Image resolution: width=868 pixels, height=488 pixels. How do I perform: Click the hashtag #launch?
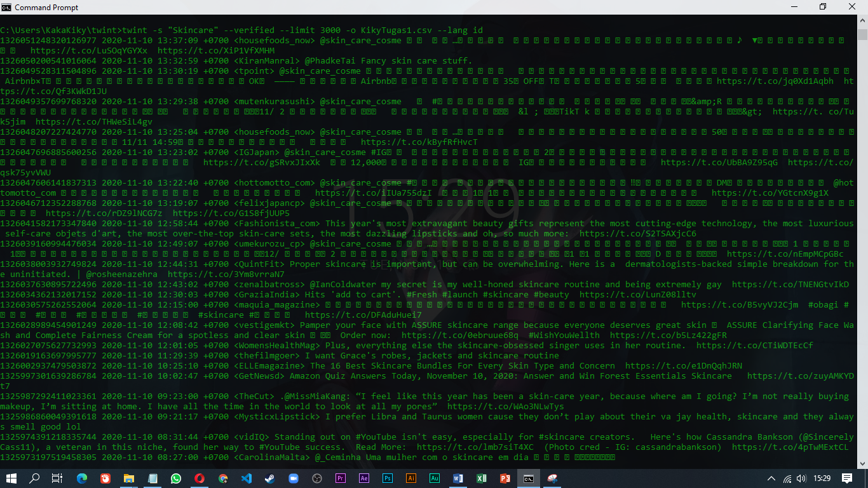(460, 295)
